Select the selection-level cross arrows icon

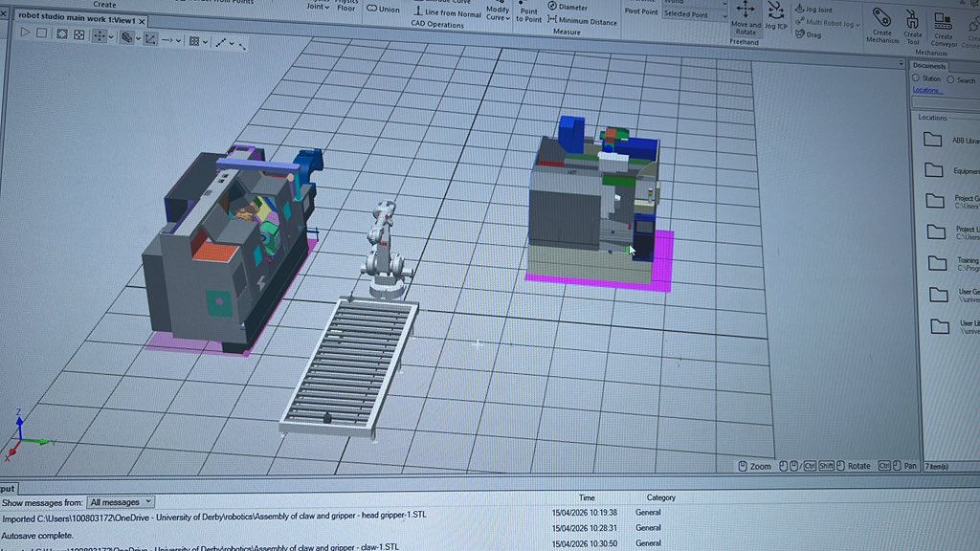coord(100,36)
